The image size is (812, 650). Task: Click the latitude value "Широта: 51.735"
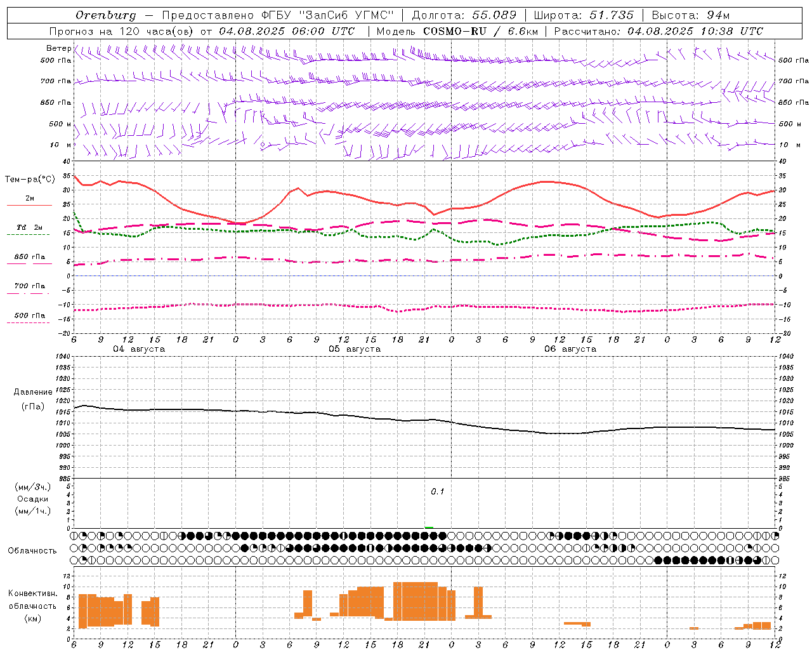[584, 15]
